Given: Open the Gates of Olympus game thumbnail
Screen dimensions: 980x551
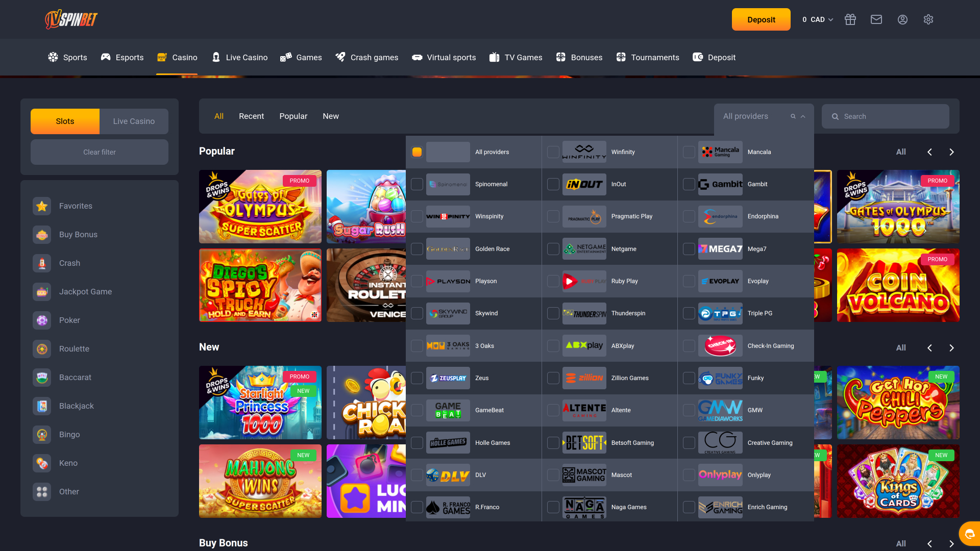Looking at the screenshot, I should point(260,207).
